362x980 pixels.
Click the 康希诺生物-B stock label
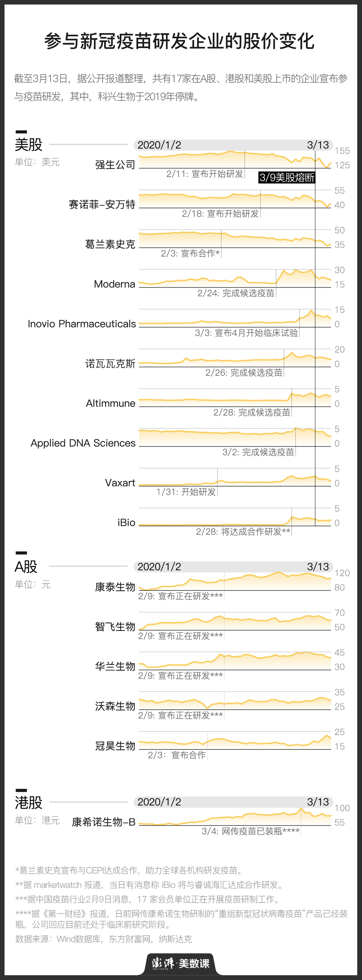tap(103, 822)
